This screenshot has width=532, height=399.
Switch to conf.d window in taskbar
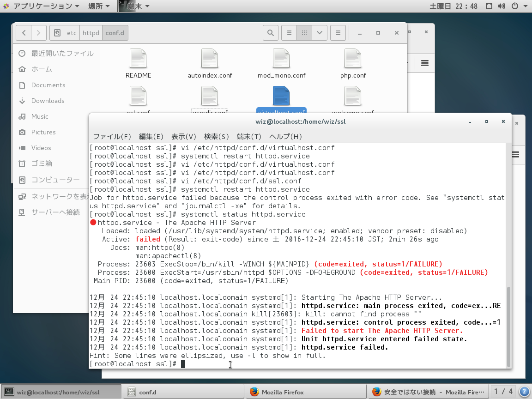(x=183, y=392)
